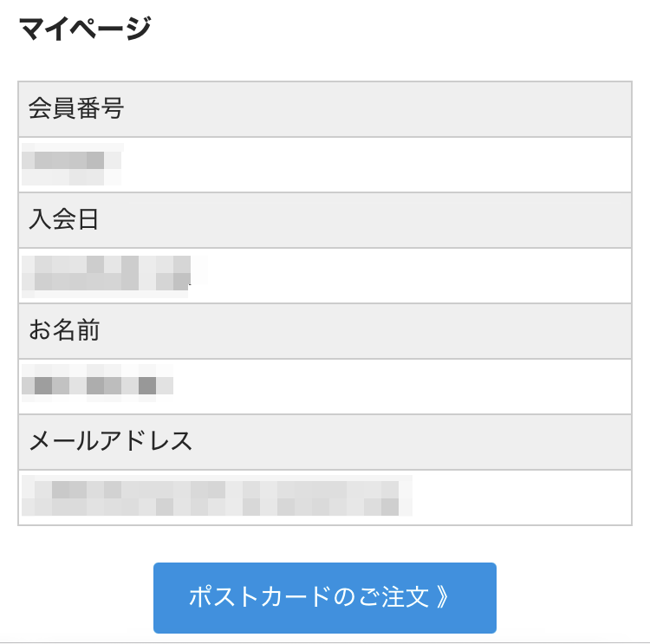Click the blurred member number value
The image size is (650, 644).
click(72, 165)
